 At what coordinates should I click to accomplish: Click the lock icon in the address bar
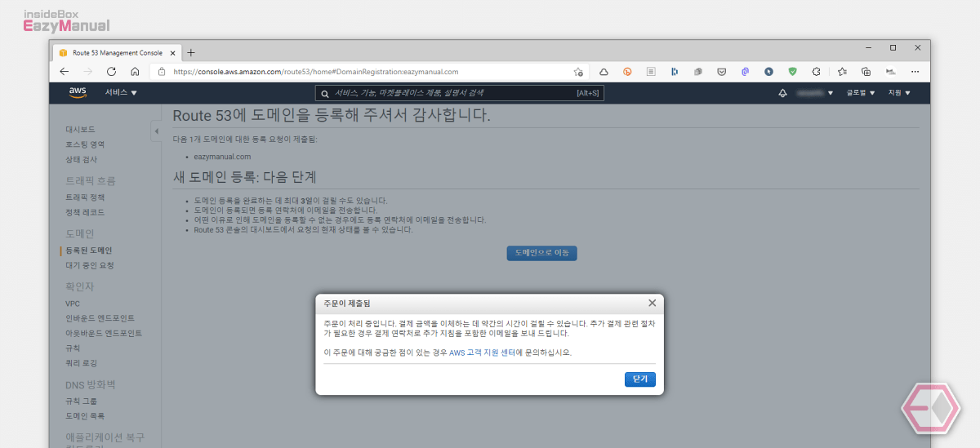[x=162, y=72]
